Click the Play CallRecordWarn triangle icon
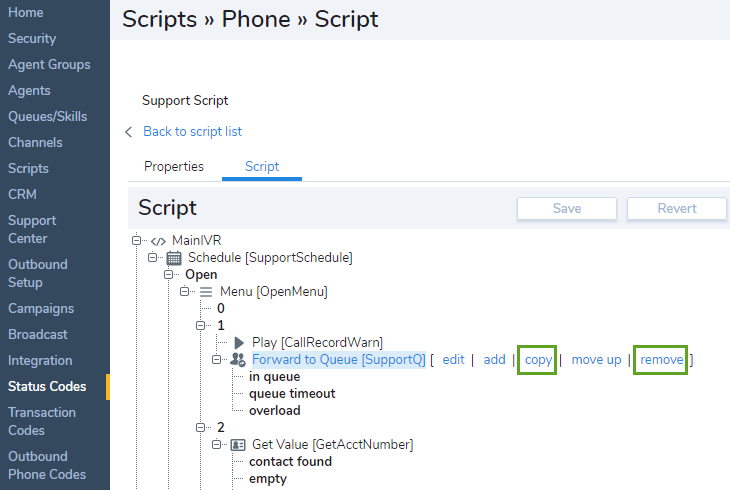The height and width of the screenshot is (490, 730). tap(239, 343)
